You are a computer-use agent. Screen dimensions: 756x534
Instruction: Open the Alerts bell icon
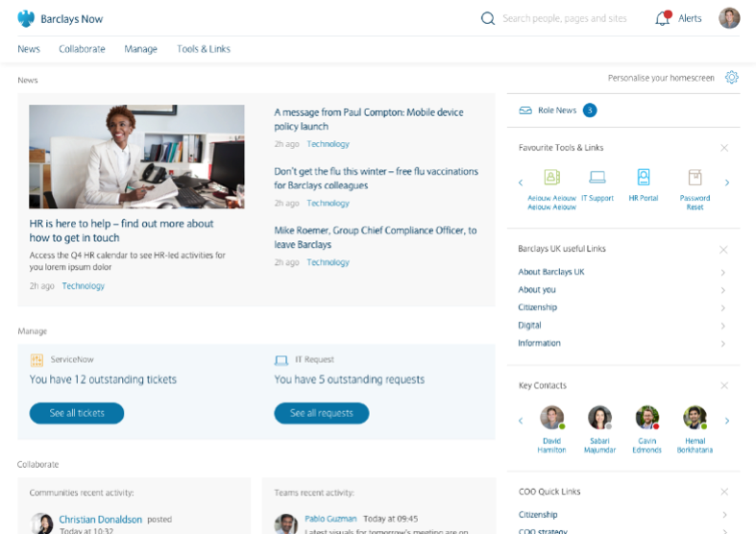663,18
